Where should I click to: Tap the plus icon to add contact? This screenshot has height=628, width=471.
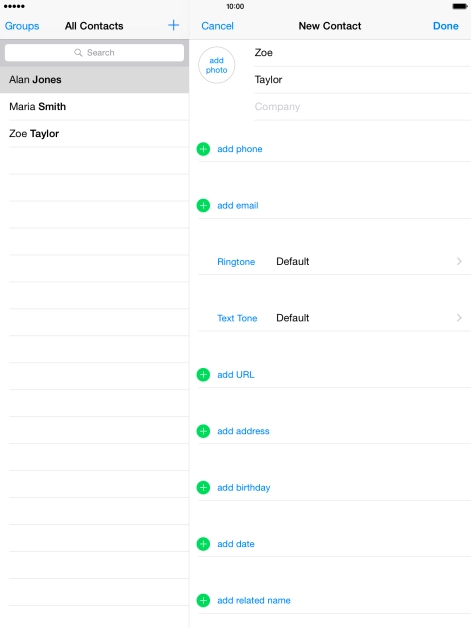[173, 25]
